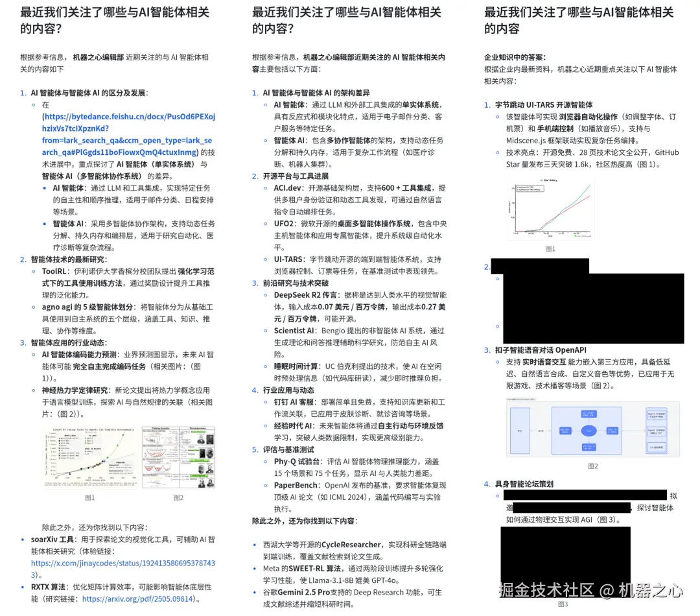Click bold text "神经热力学定律研究"
Viewport: 700px width, 616px height.
pos(75,390)
